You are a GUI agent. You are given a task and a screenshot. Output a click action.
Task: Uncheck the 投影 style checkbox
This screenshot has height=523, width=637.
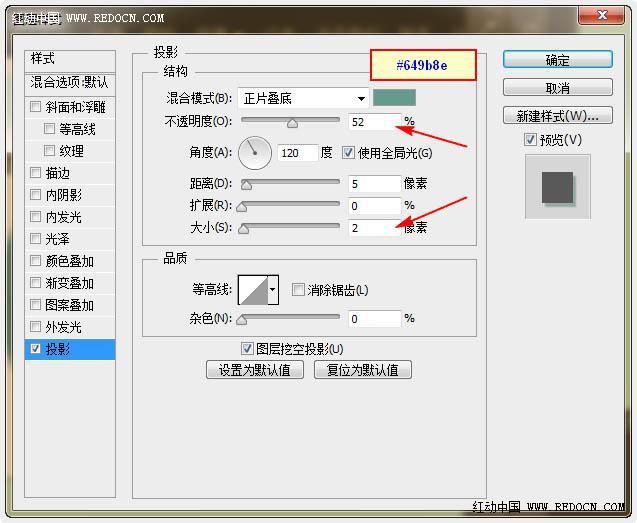[36, 349]
